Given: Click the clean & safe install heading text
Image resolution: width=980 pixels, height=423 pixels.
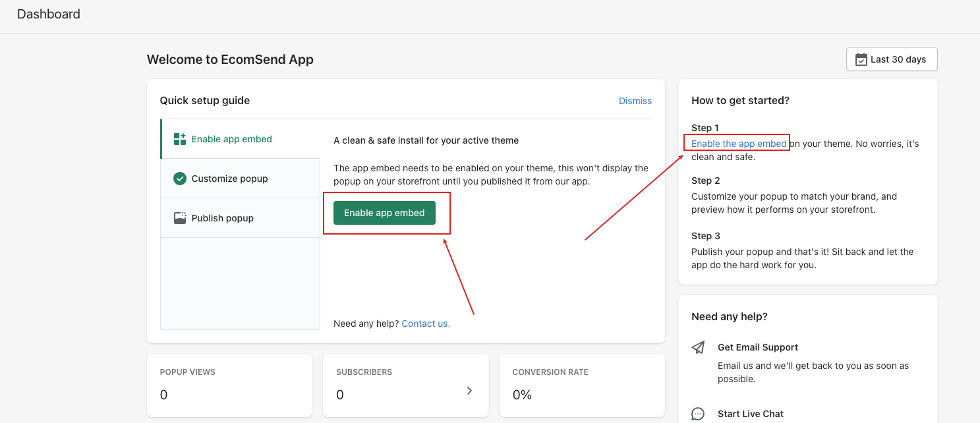Looking at the screenshot, I should click(426, 140).
